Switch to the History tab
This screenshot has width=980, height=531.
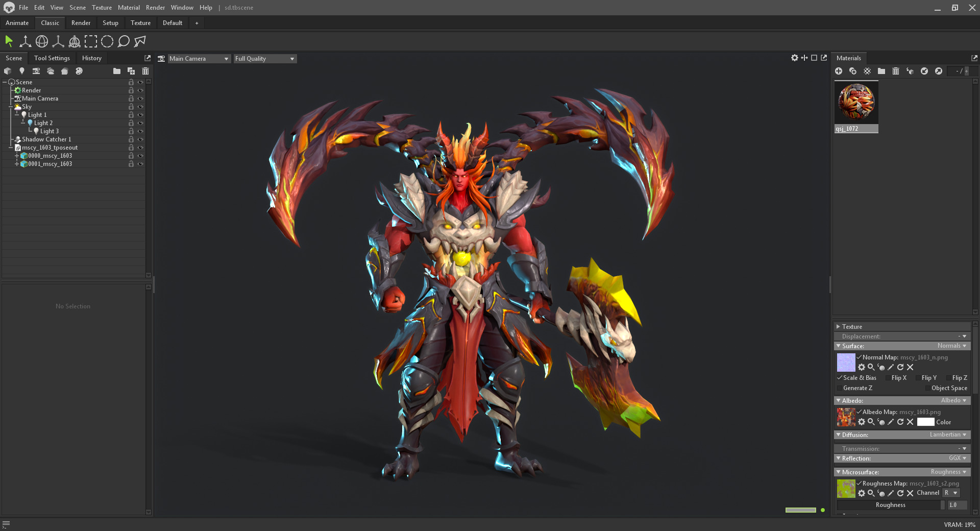pyautogui.click(x=92, y=58)
